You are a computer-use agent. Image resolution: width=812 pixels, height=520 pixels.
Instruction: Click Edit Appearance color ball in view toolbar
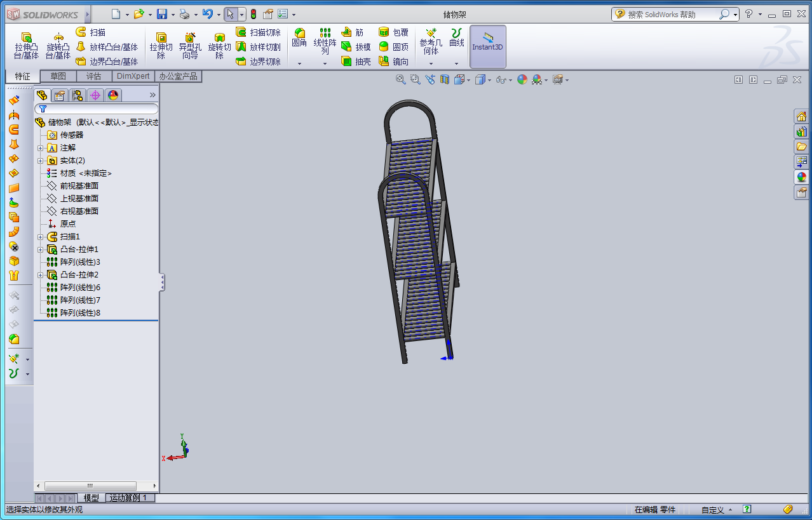[522, 79]
